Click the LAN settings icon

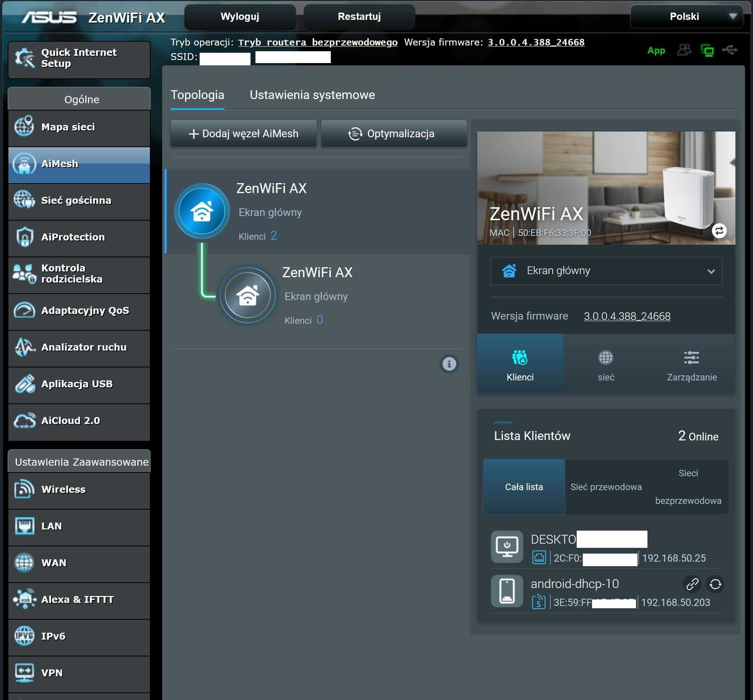[25, 526]
